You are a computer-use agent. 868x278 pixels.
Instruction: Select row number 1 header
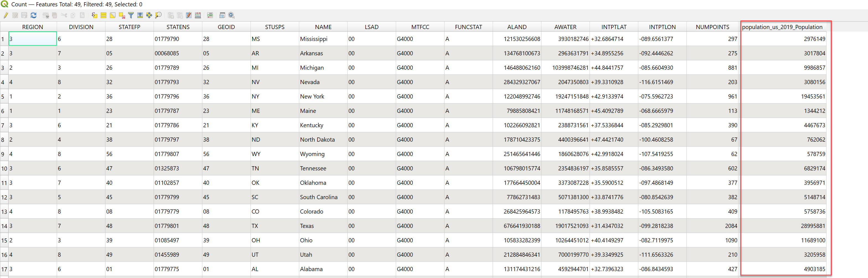(x=4, y=39)
